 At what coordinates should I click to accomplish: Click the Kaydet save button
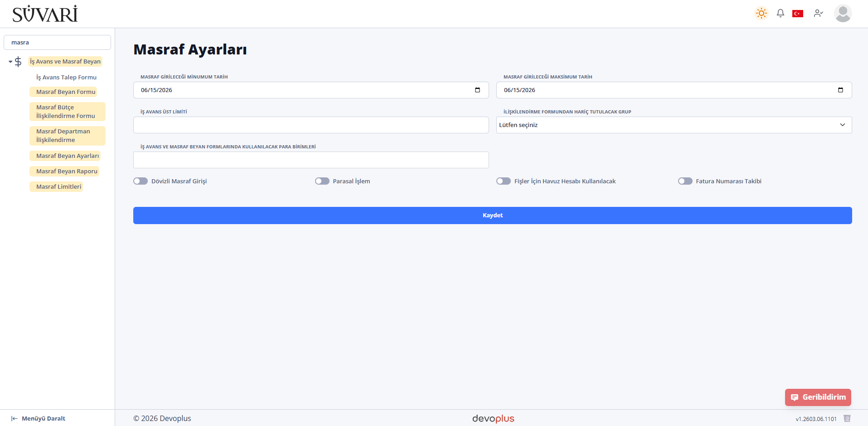tap(493, 215)
